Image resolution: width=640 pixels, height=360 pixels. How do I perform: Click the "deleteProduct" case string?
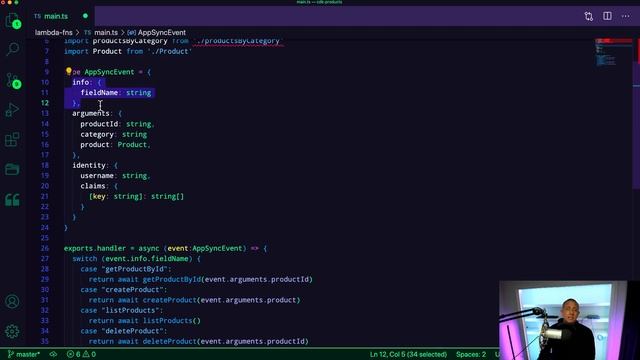tap(132, 331)
